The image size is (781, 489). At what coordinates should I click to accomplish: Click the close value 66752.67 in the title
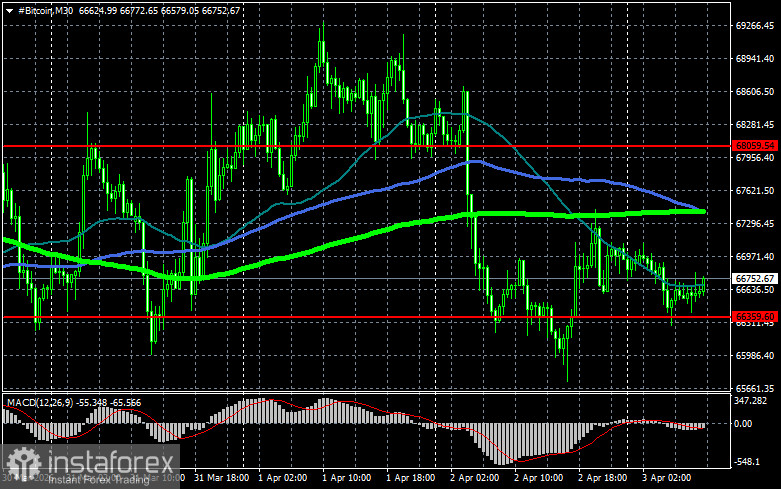(x=221, y=10)
